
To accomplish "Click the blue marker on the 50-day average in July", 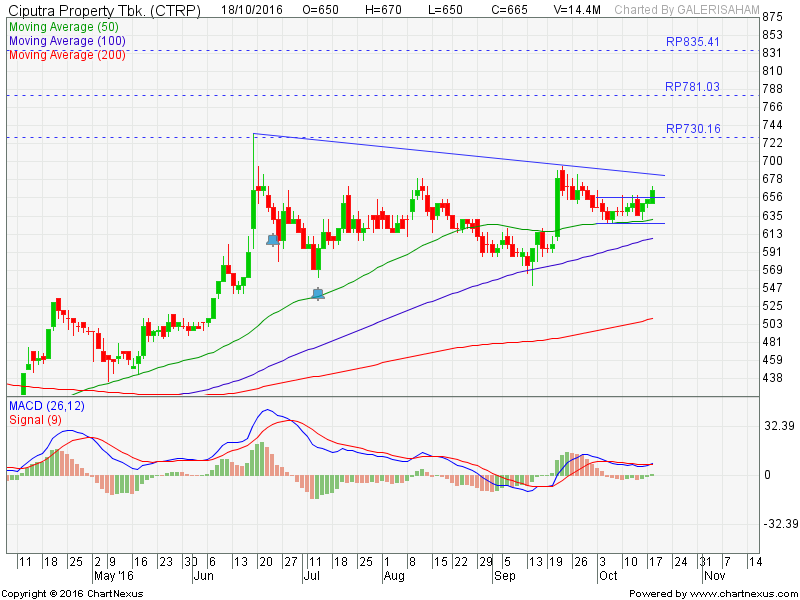I will click(x=318, y=293).
